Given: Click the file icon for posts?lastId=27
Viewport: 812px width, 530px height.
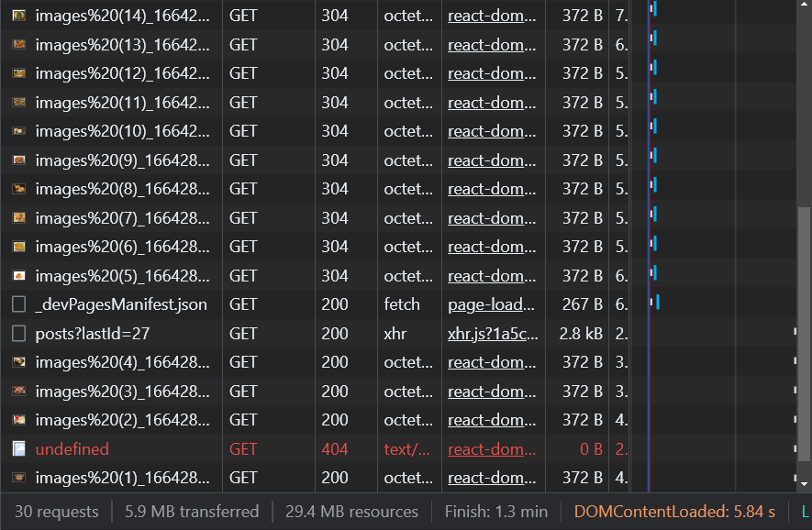Looking at the screenshot, I should [20, 333].
